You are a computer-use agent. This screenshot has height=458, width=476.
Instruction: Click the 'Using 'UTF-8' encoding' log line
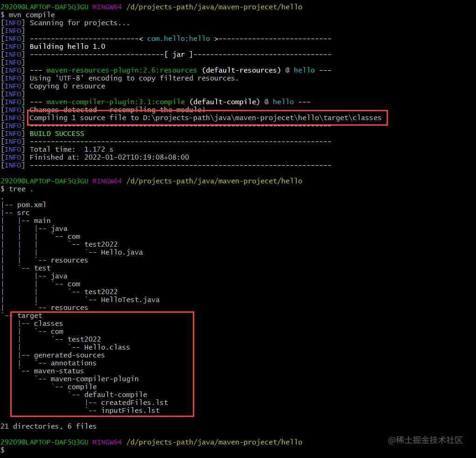[134, 78]
